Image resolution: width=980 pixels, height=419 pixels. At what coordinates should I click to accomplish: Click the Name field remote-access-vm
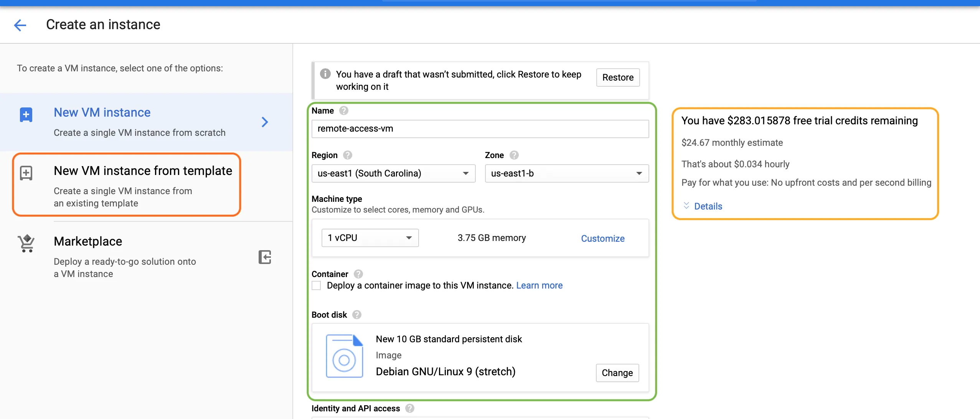pyautogui.click(x=480, y=129)
